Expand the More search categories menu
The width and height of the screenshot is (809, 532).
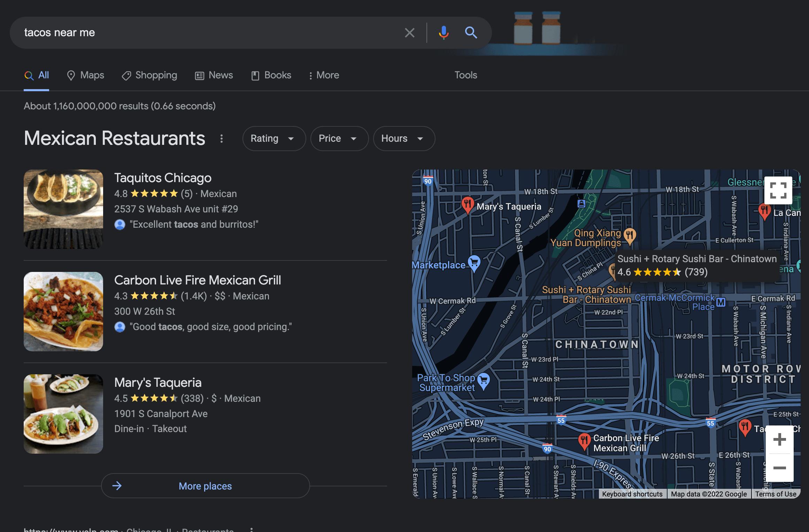click(x=324, y=75)
